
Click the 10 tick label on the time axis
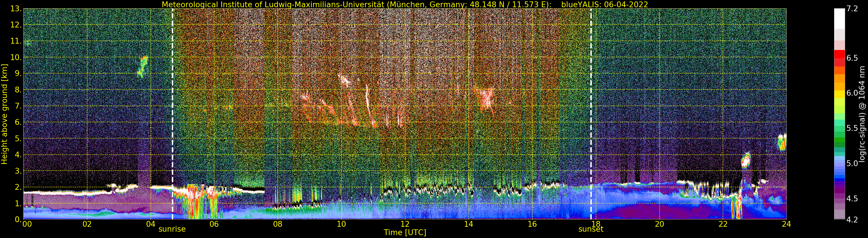pos(341,224)
